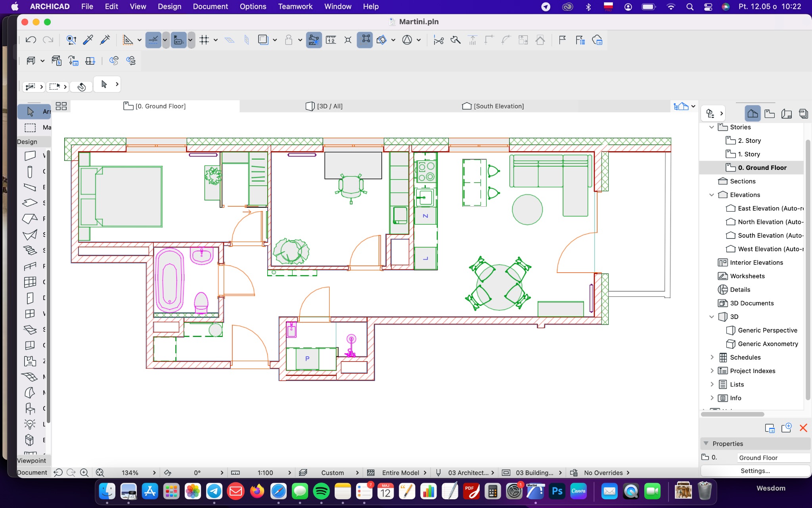The width and height of the screenshot is (812, 508).
Task: Select the Stair tool in the toolbox
Action: (x=30, y=250)
